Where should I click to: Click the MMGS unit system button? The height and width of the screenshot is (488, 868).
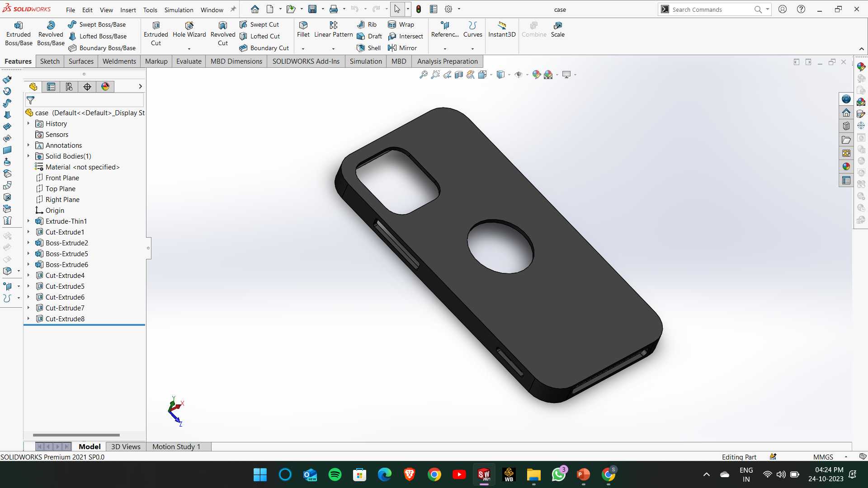click(823, 457)
